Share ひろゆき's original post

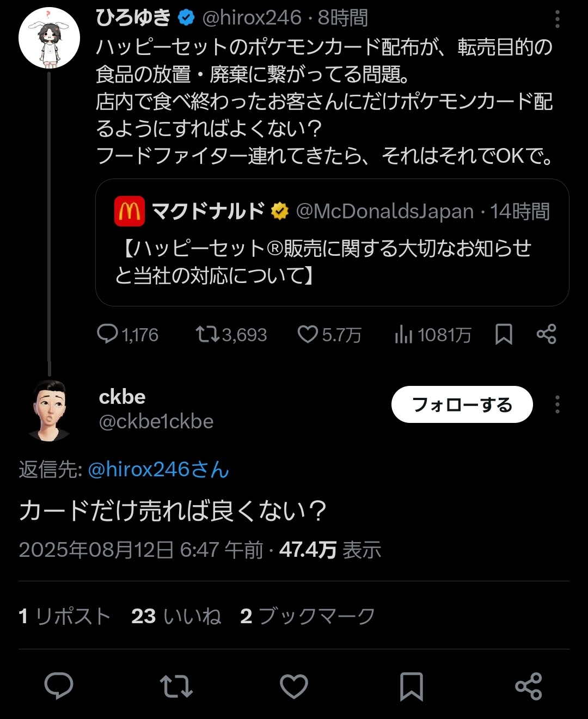(x=546, y=334)
